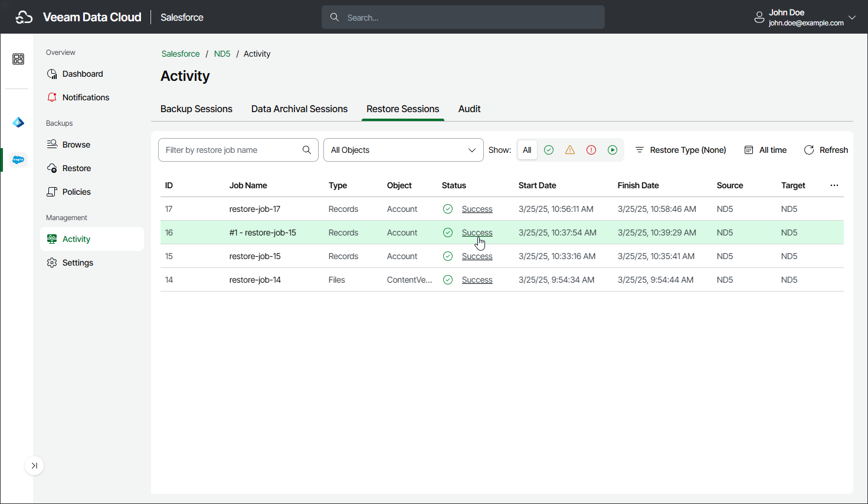This screenshot has height=504, width=868.
Task: Expand the user account menu chevron
Action: click(852, 18)
